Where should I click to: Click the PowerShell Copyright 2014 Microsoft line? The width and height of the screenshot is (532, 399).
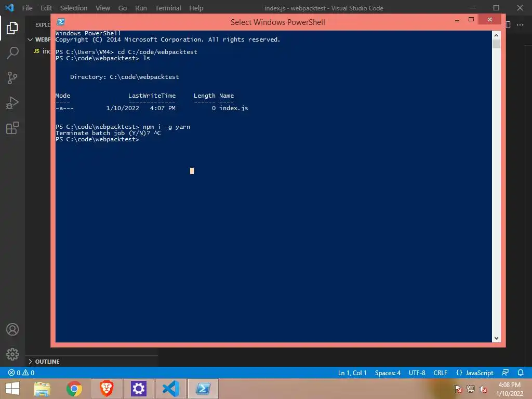(x=168, y=39)
